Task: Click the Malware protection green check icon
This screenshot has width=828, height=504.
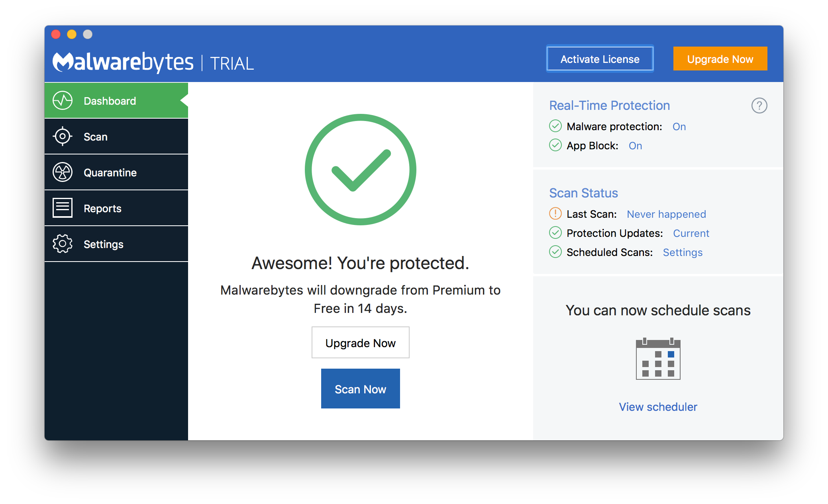Action: click(x=555, y=126)
